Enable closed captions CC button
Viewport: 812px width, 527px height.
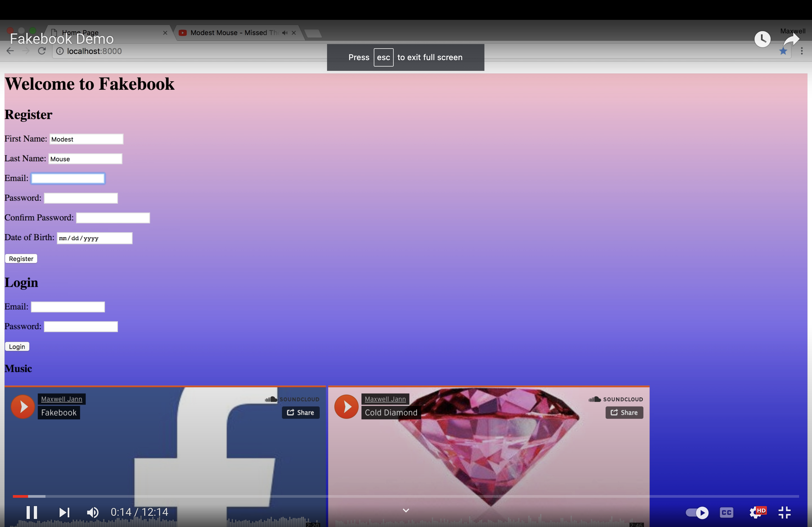click(x=726, y=512)
